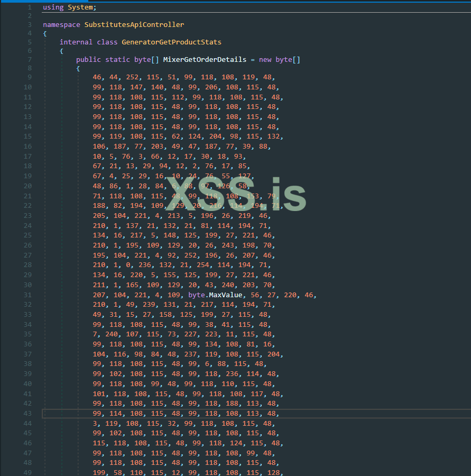Click value 243 on line 26
The image size is (471, 476).
228,245
